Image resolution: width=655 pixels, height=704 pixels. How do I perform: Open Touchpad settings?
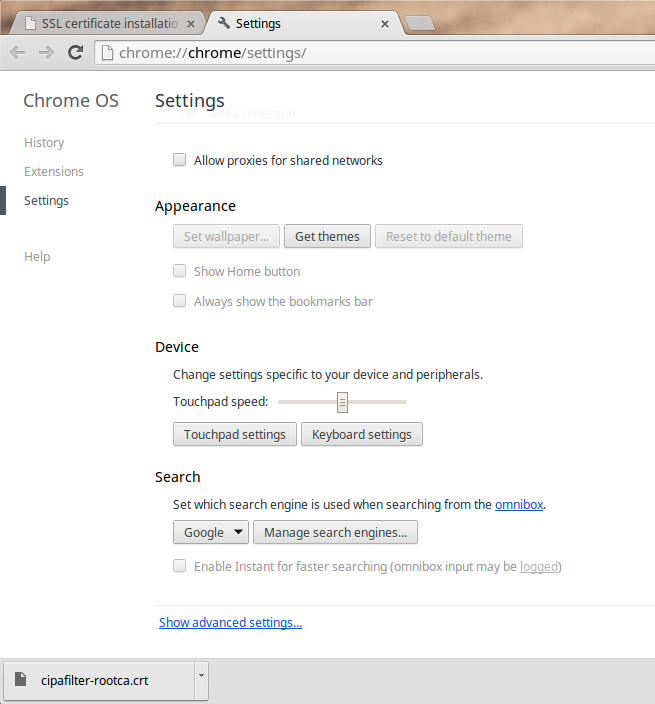point(235,434)
